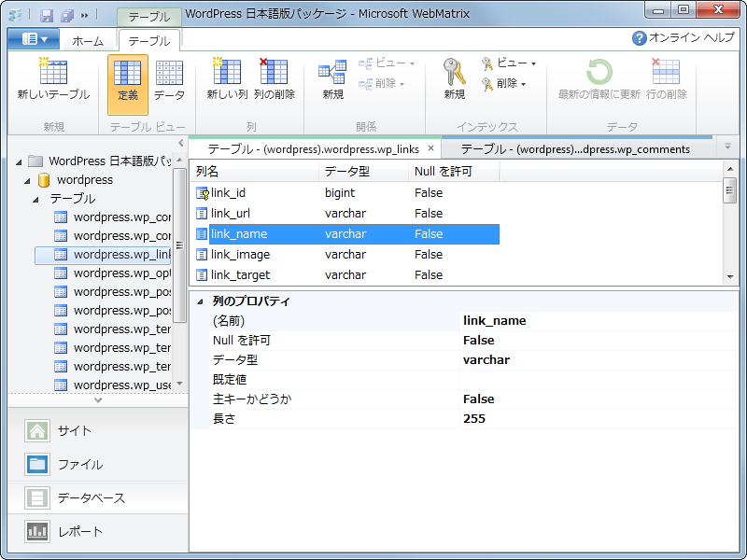Click the down chevron below the tree

tap(98, 400)
